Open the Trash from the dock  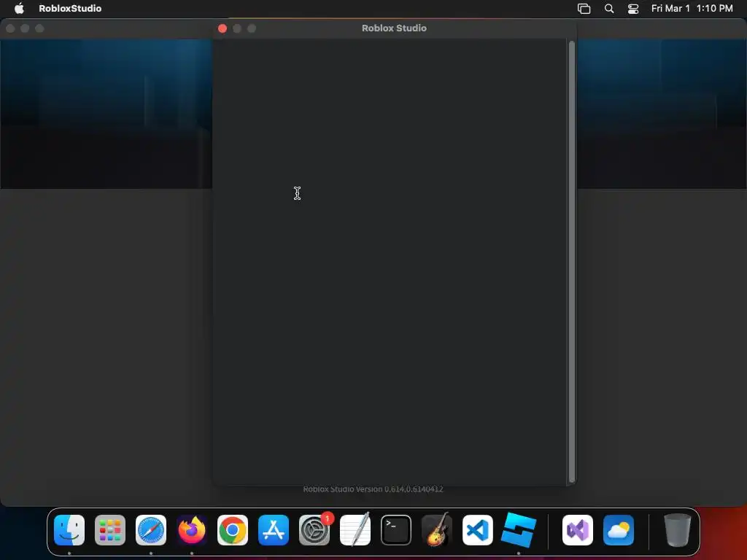tap(677, 530)
